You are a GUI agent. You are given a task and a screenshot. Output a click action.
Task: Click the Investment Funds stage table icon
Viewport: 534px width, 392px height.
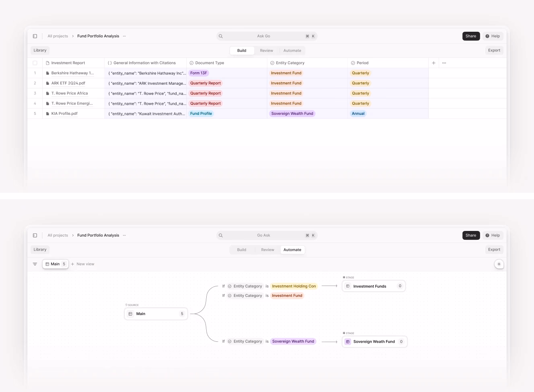[x=348, y=286]
